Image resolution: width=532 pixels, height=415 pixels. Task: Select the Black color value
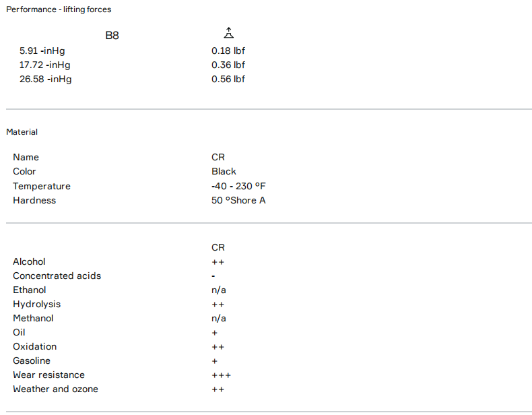(224, 171)
